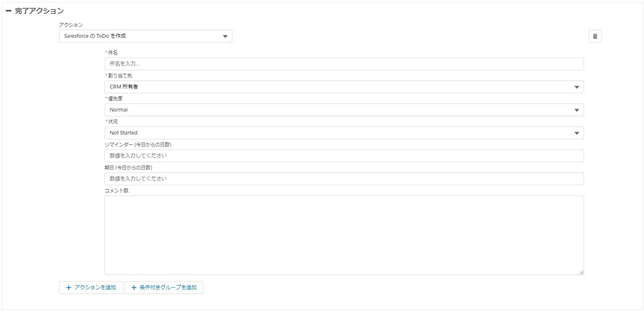Click the コメント数 label
The width and height of the screenshot is (644, 311).
tap(116, 190)
